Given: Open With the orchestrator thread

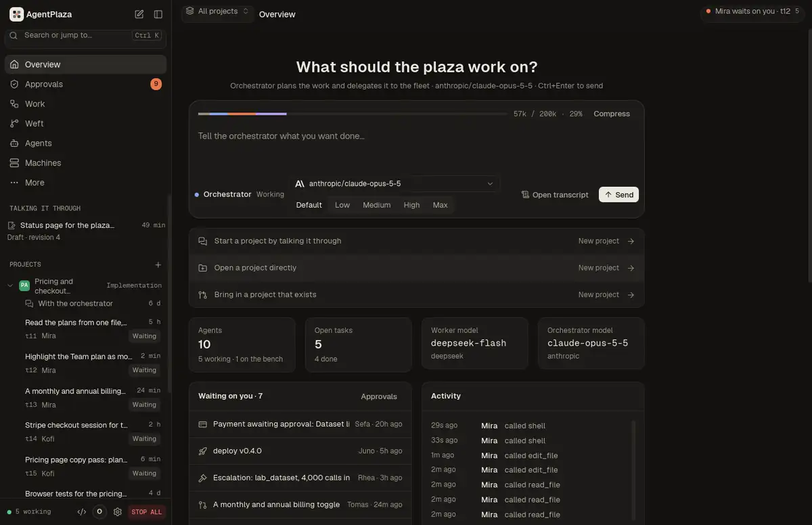Looking at the screenshot, I should [93, 304].
